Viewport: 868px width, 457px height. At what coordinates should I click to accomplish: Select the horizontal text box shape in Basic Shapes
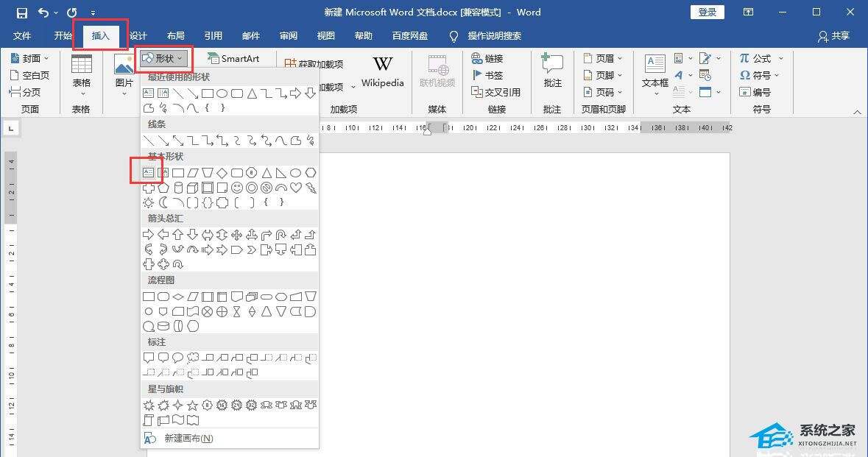point(149,173)
